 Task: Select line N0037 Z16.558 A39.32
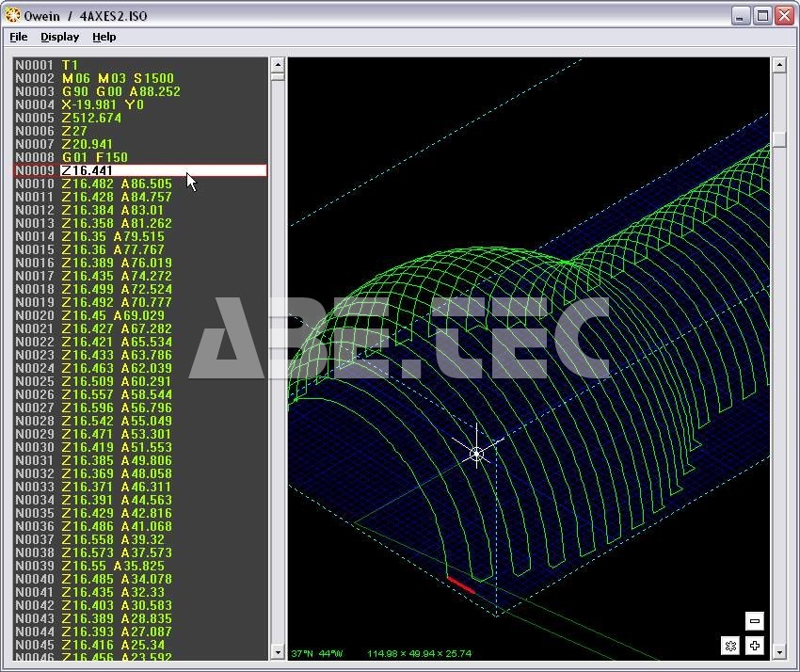140,539
